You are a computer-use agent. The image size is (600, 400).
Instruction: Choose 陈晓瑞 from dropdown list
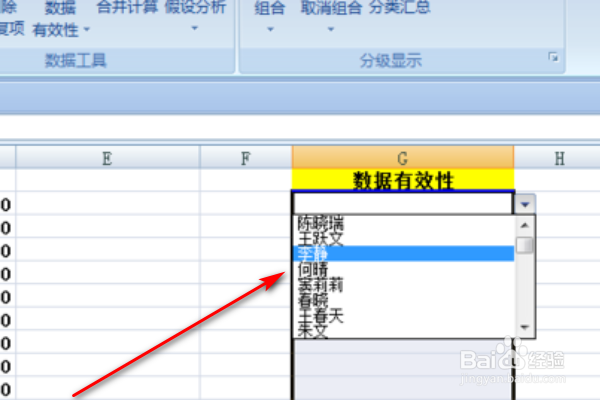[403, 223]
